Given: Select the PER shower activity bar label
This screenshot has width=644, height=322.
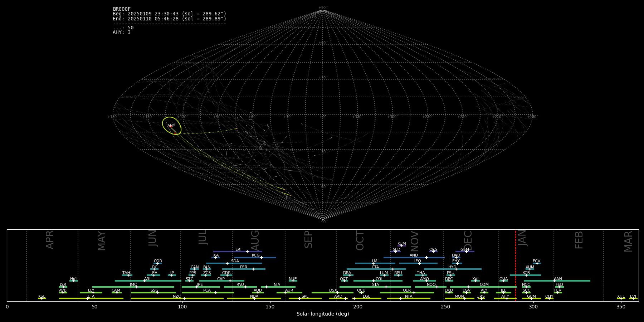Looking at the screenshot, I should coord(244,267).
